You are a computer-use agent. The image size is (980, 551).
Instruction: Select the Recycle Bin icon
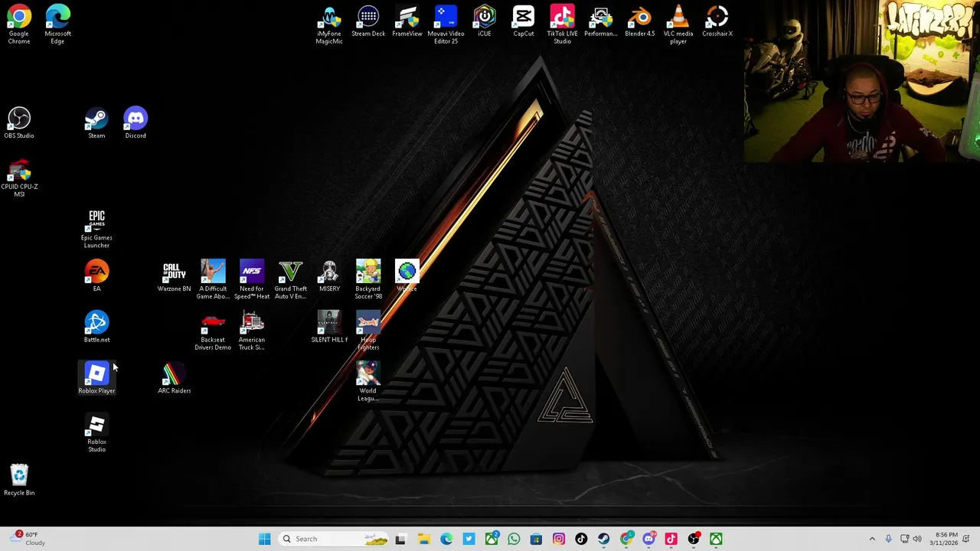(19, 480)
